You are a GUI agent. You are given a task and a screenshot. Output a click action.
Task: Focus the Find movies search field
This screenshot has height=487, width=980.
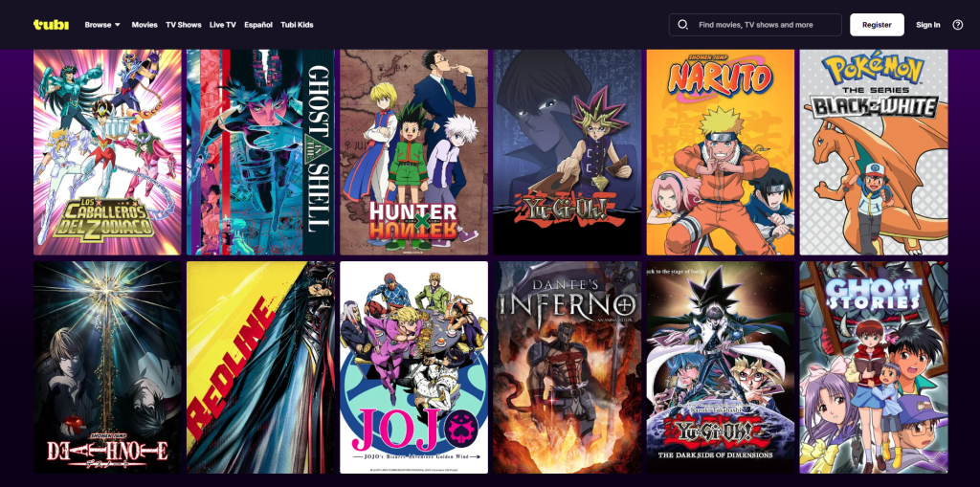[x=755, y=25]
